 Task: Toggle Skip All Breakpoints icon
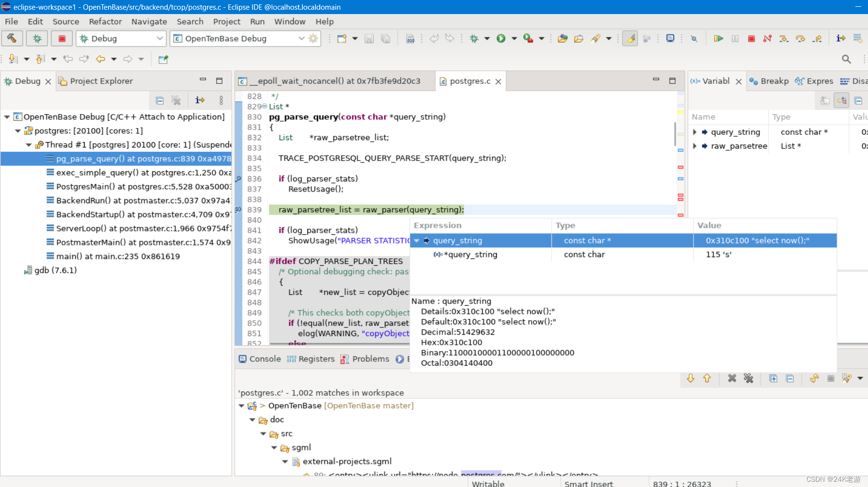point(694,38)
